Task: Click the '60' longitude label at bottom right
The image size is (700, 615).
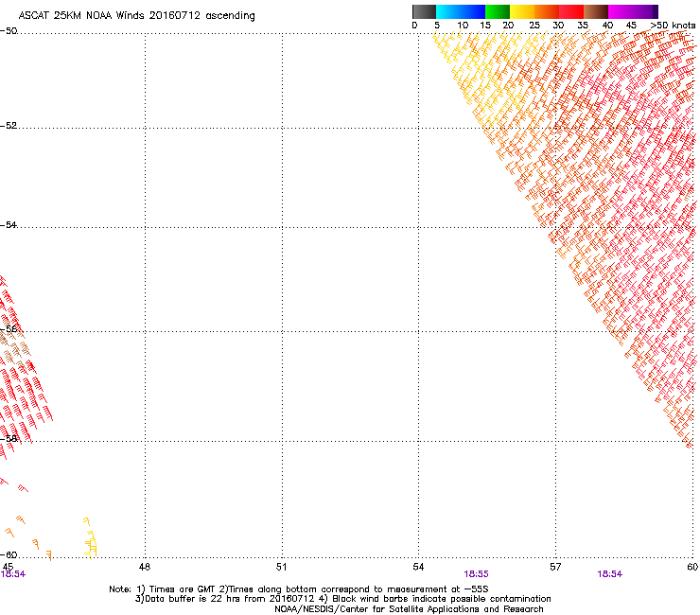Action: (x=692, y=567)
